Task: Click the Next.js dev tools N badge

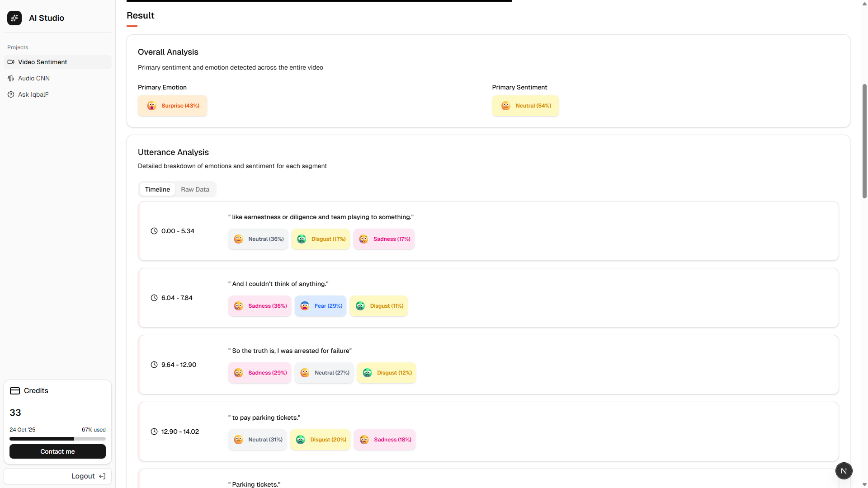Action: [x=844, y=471]
